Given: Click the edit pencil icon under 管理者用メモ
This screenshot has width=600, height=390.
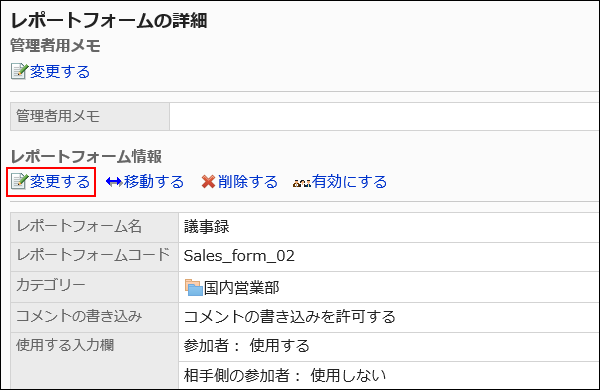Looking at the screenshot, I should pyautogui.click(x=19, y=72).
